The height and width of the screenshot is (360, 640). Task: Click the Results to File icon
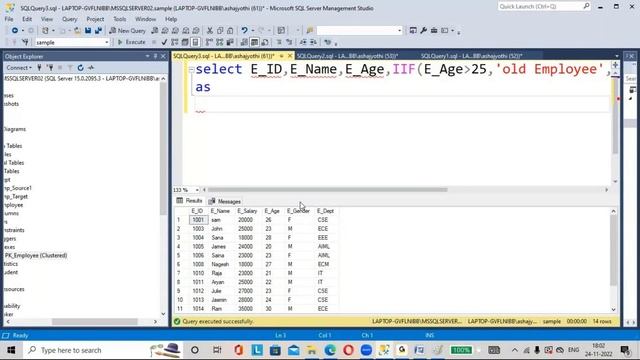[x=265, y=42]
